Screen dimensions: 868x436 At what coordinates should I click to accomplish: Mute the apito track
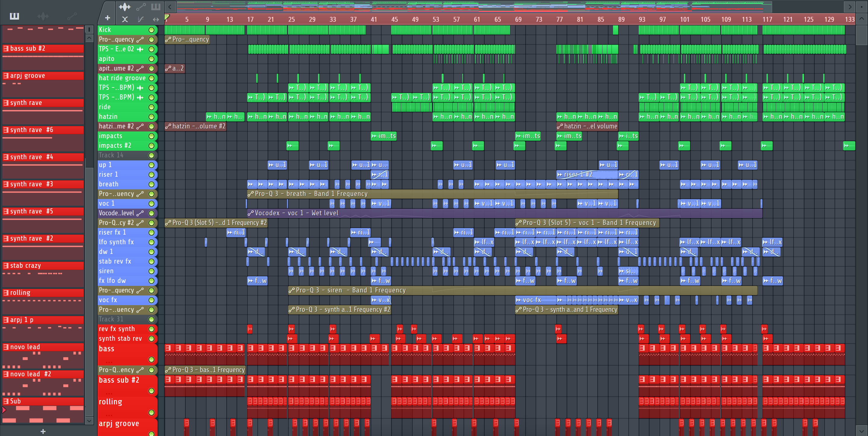pos(152,59)
